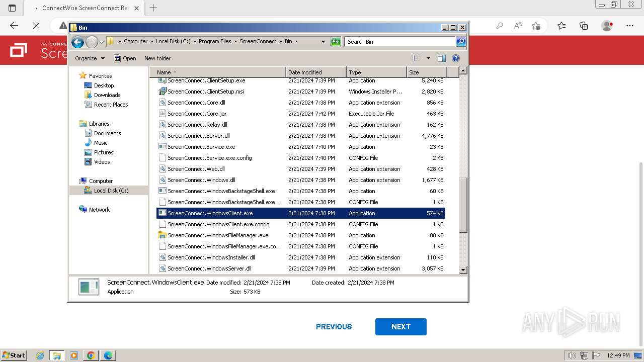Expand the dropdown arrow after Bin breadcrumb

296,41
